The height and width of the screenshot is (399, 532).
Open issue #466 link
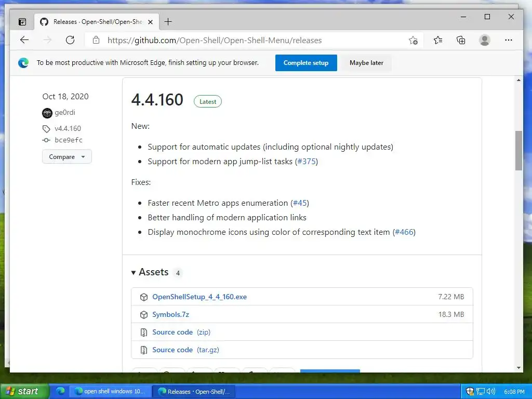404,232
